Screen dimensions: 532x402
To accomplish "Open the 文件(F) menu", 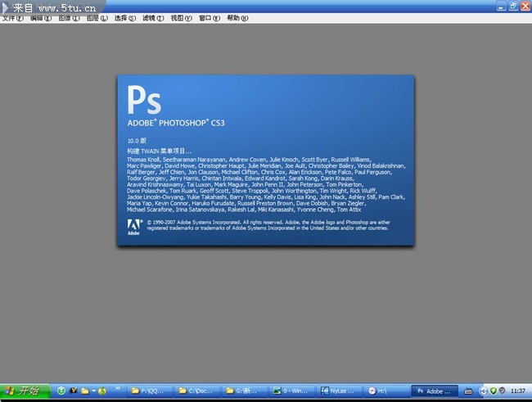I will (x=12, y=18).
